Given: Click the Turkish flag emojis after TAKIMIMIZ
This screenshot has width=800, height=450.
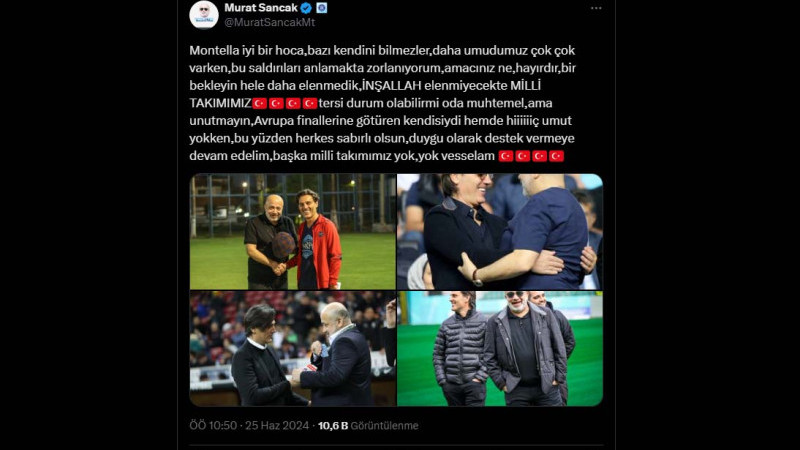Looking at the screenshot, I should click(x=285, y=104).
